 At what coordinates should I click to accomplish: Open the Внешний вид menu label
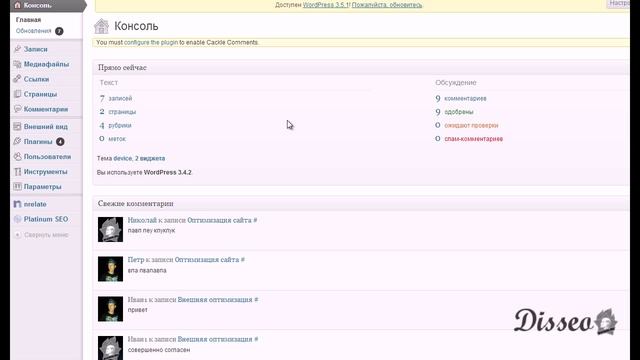(x=46, y=127)
